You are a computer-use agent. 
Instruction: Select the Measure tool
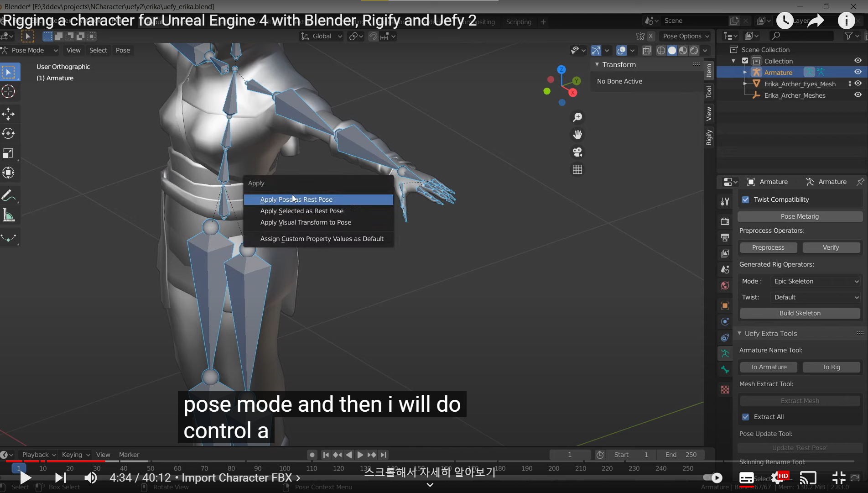click(8, 215)
